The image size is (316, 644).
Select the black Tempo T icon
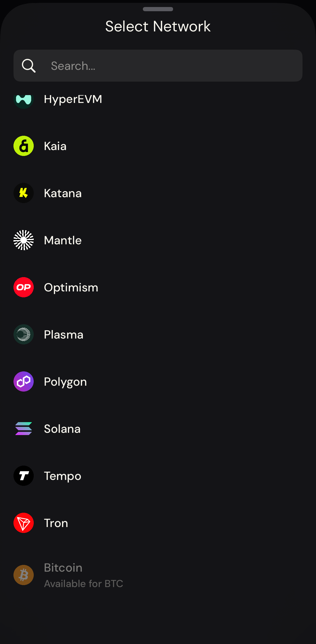(x=24, y=476)
